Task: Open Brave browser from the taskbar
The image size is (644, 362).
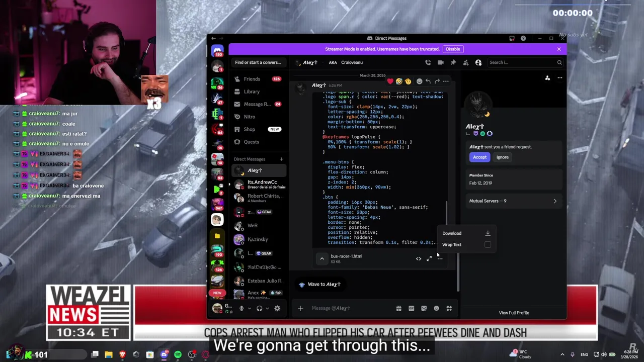Action: (122, 354)
